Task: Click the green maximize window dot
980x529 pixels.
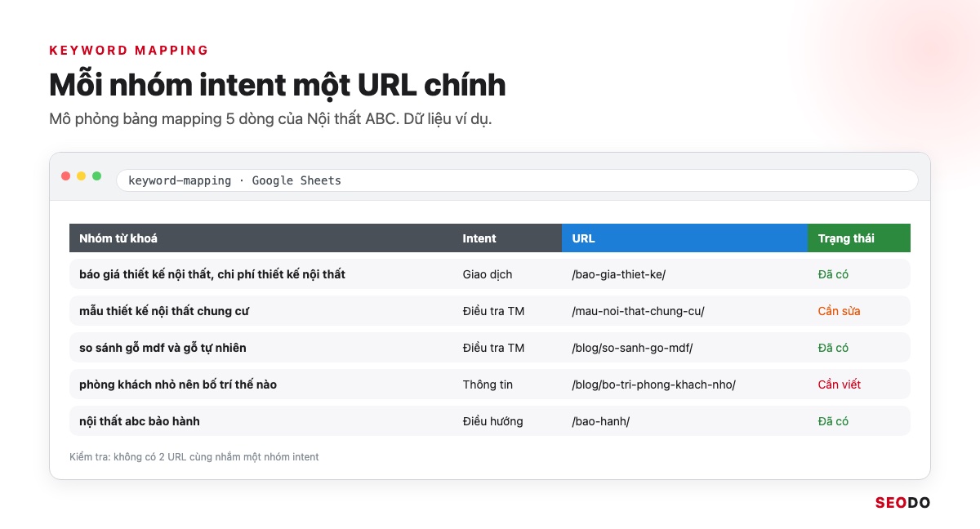Action: point(97,176)
